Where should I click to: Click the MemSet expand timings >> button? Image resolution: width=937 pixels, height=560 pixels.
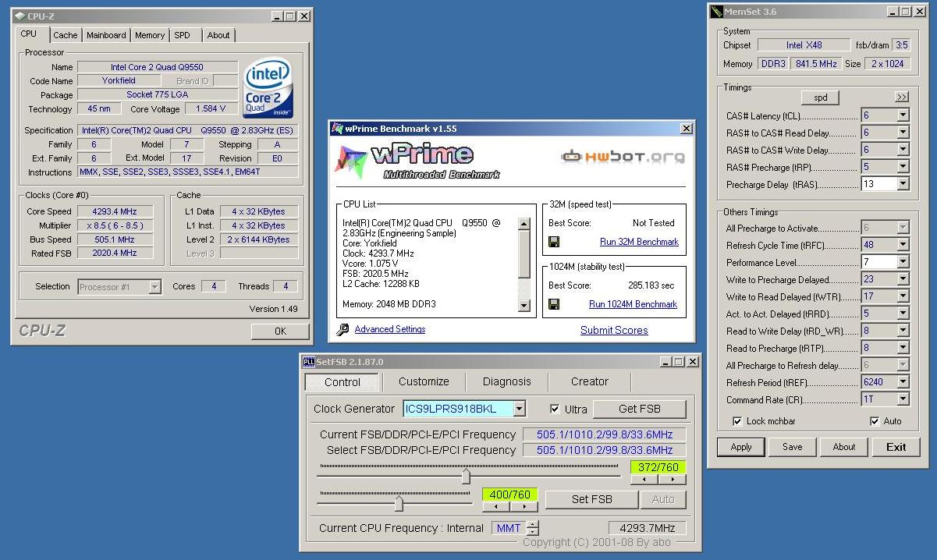[902, 97]
